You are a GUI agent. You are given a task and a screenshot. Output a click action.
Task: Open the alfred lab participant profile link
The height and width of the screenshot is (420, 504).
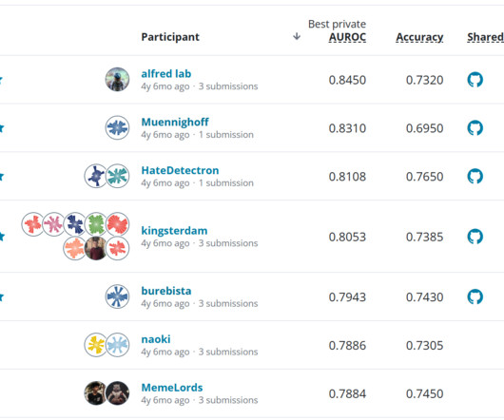click(166, 73)
